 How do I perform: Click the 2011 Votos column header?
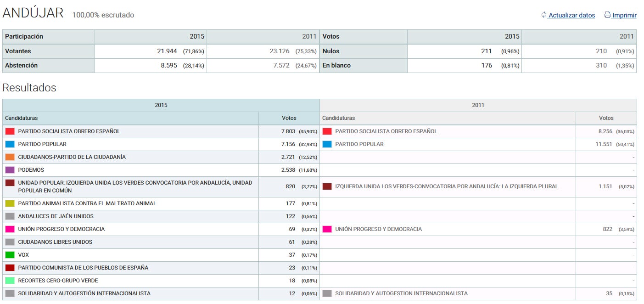[x=606, y=118]
